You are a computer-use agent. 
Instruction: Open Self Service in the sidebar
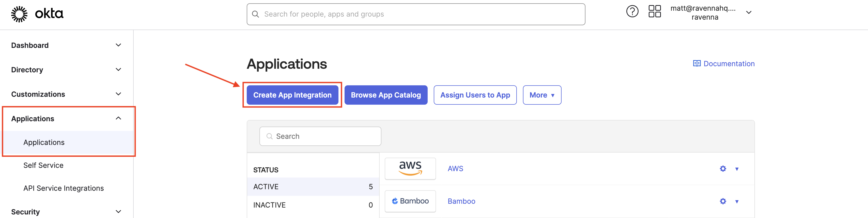tap(43, 165)
